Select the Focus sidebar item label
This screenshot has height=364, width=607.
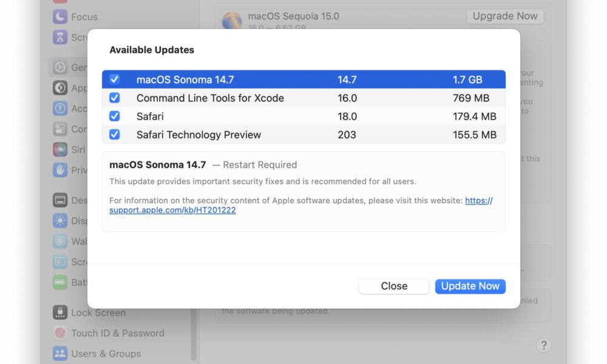pos(84,17)
